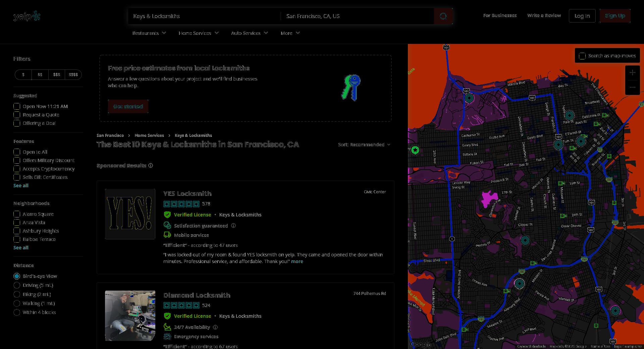Click the Log In button
This screenshot has width=644, height=349.
582,16
